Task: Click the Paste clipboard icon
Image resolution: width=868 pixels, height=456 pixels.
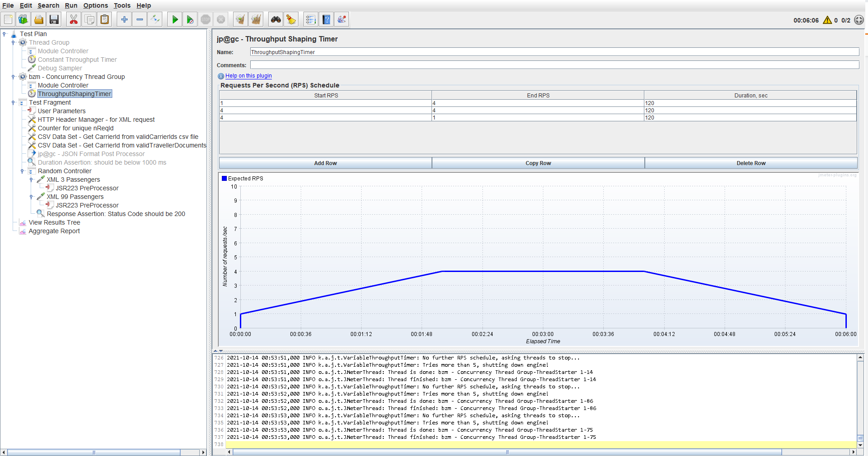Action: (x=105, y=19)
